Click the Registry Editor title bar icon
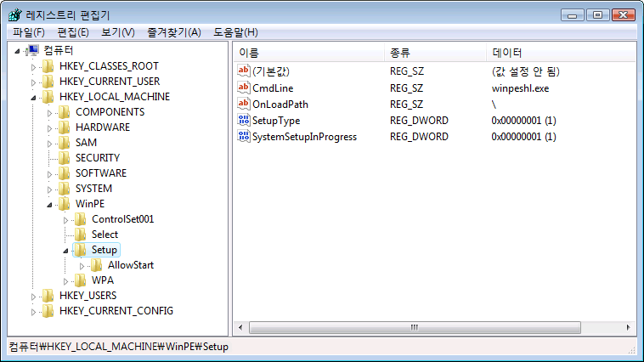Viewport: 644px width, 362px height. coord(15,15)
